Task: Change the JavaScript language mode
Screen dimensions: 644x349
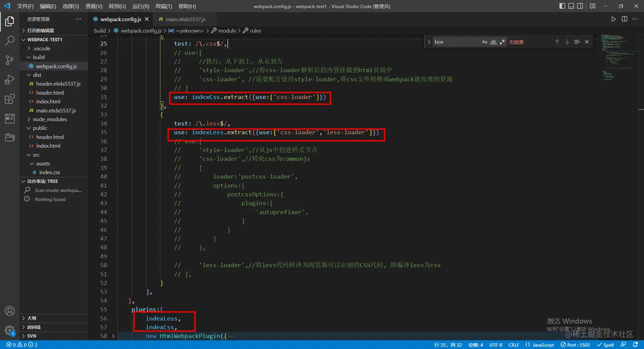Action: (x=540, y=345)
